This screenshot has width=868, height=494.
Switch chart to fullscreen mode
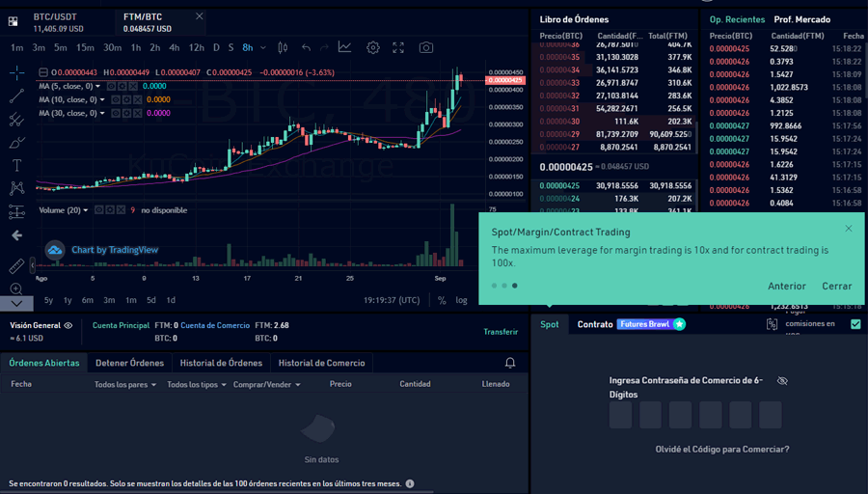click(x=398, y=47)
